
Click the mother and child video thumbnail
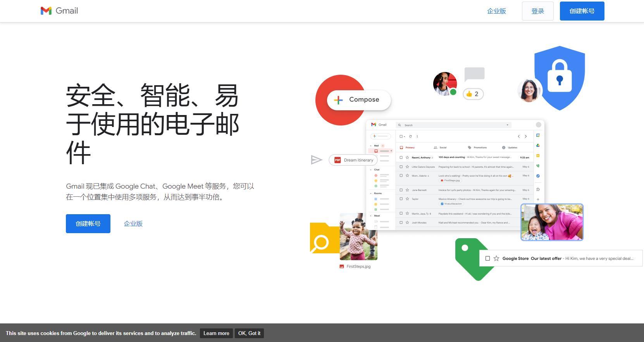coord(552,222)
